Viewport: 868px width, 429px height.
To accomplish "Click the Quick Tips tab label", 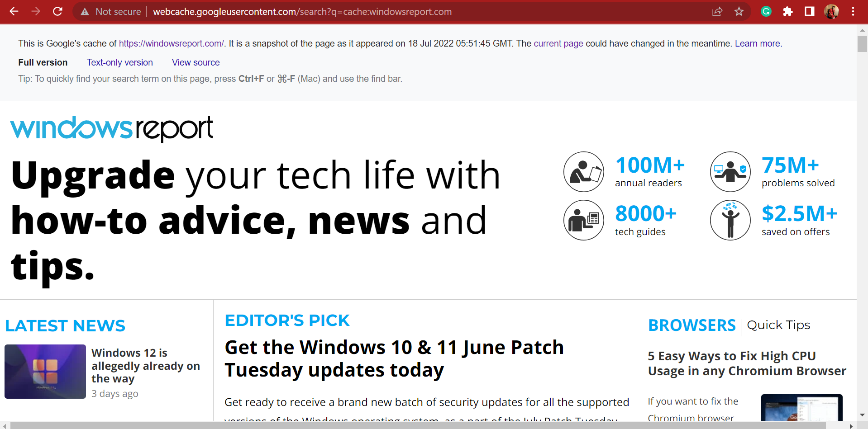I will 778,325.
